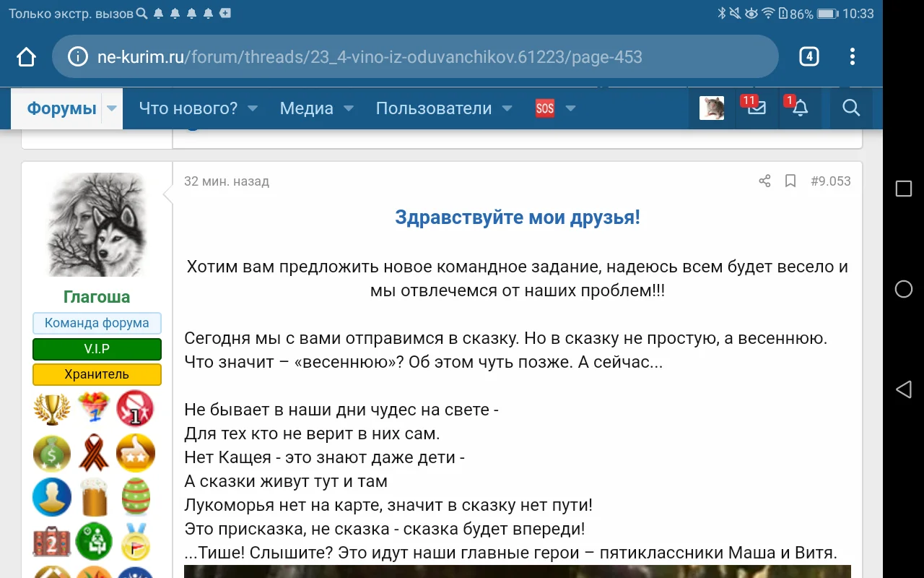Open the forum search magnifier
Image resolution: width=924 pixels, height=578 pixels.
coord(850,108)
